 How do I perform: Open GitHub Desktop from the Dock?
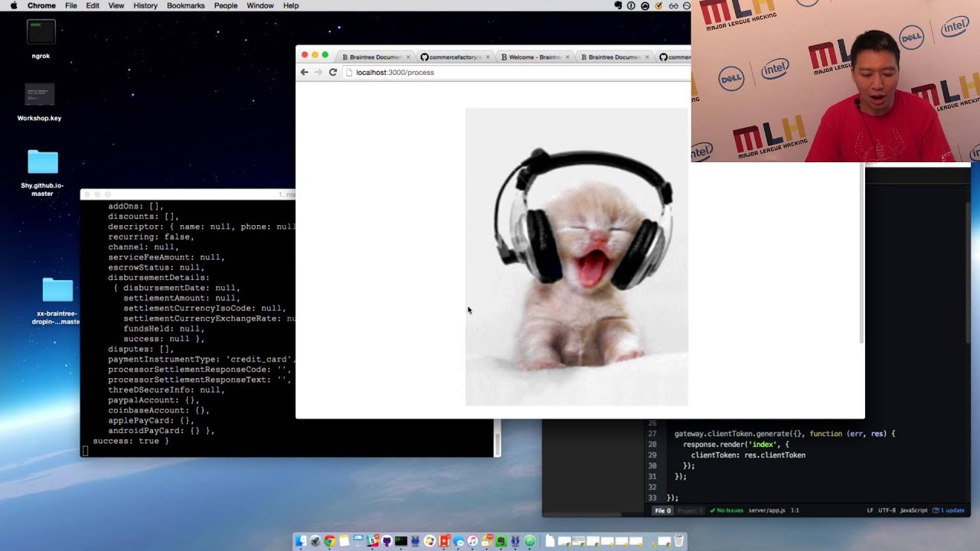(x=387, y=541)
